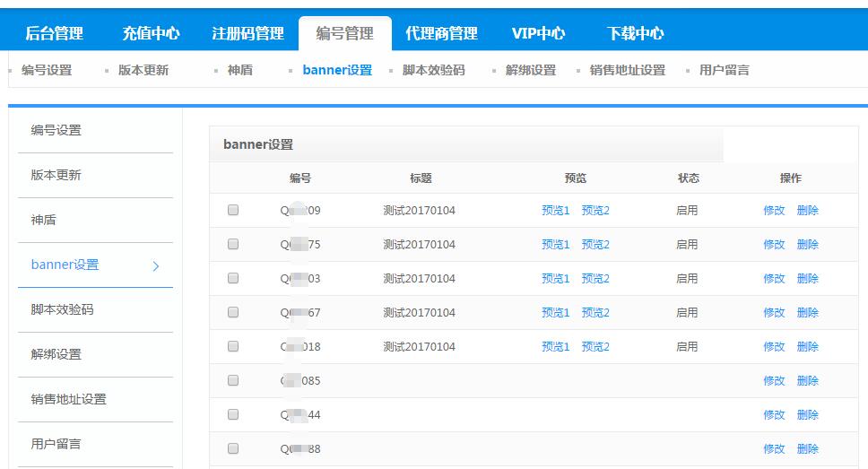
Task: Toggle the checkbox for the row ending 88
Action: coord(233,448)
